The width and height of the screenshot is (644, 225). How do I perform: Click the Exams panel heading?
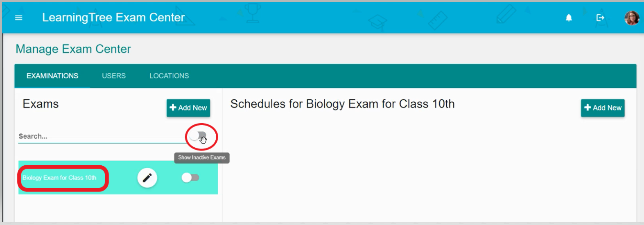point(41,104)
